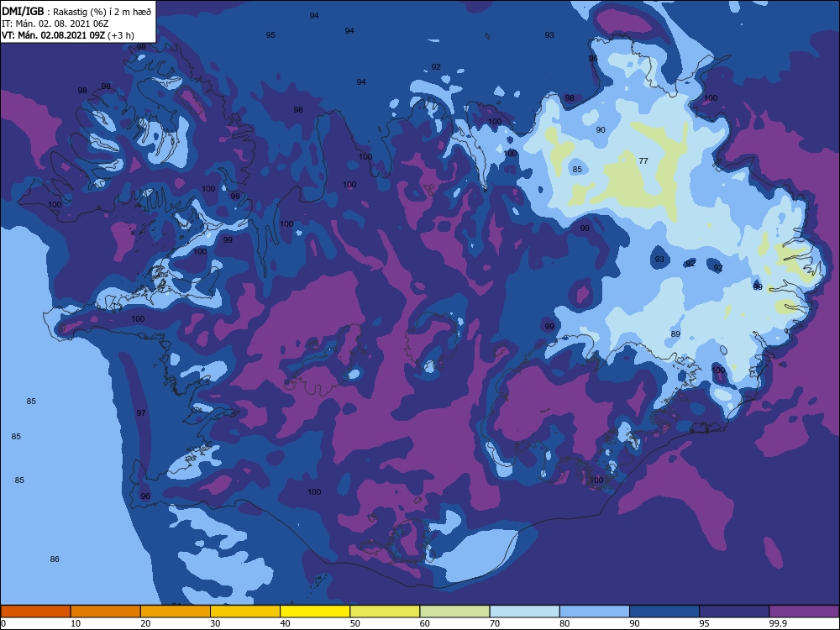Click the '97' value on the west coast

[141, 412]
